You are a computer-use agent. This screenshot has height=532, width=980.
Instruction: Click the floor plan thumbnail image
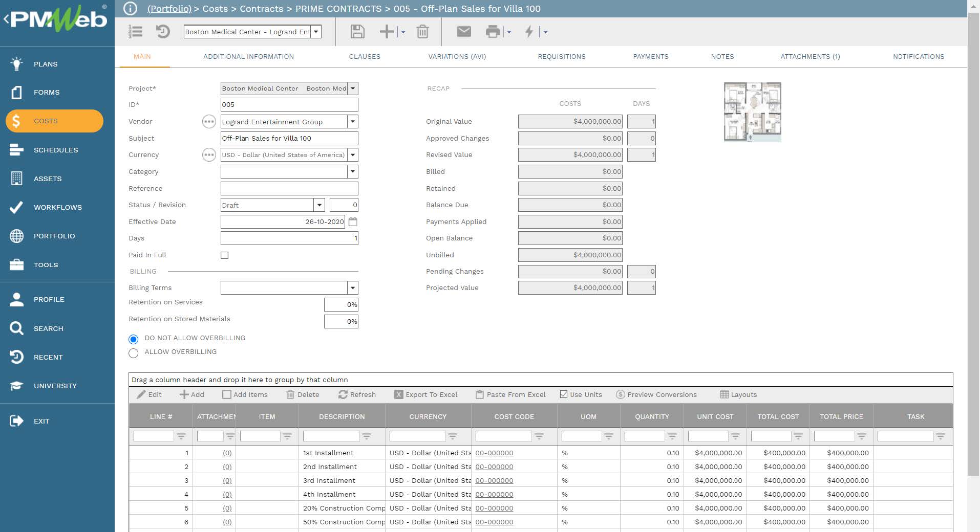752,112
